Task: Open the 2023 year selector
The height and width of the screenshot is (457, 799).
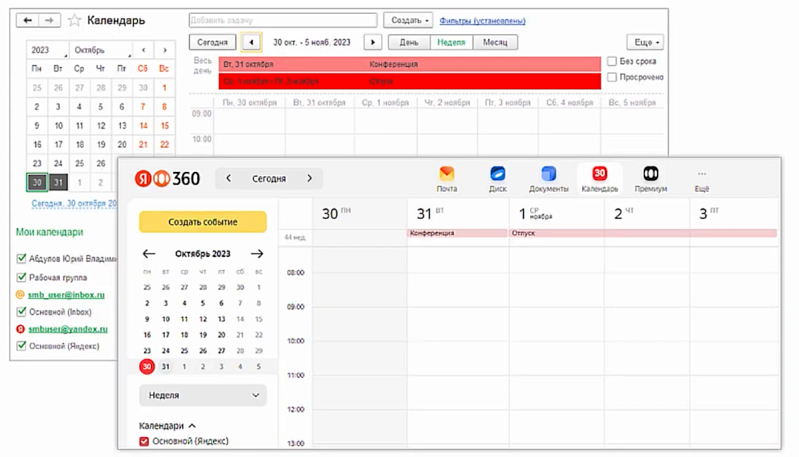Action: (47, 50)
